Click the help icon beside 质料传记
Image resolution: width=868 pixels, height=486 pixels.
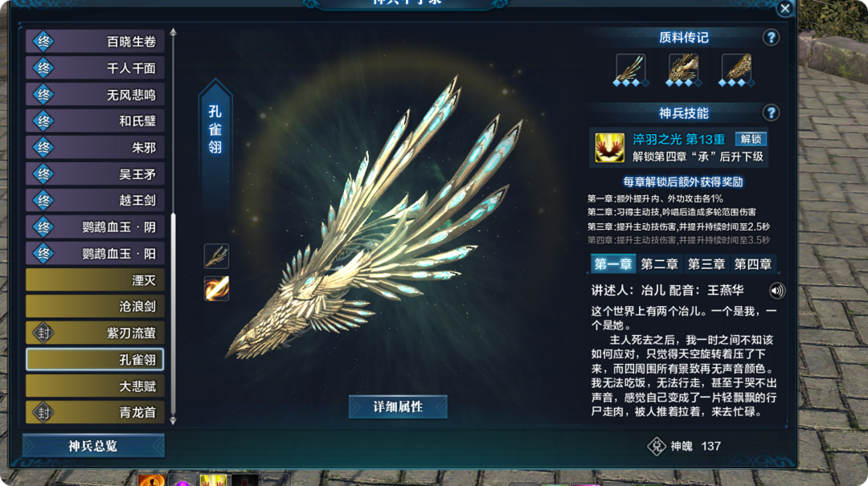coord(771,38)
